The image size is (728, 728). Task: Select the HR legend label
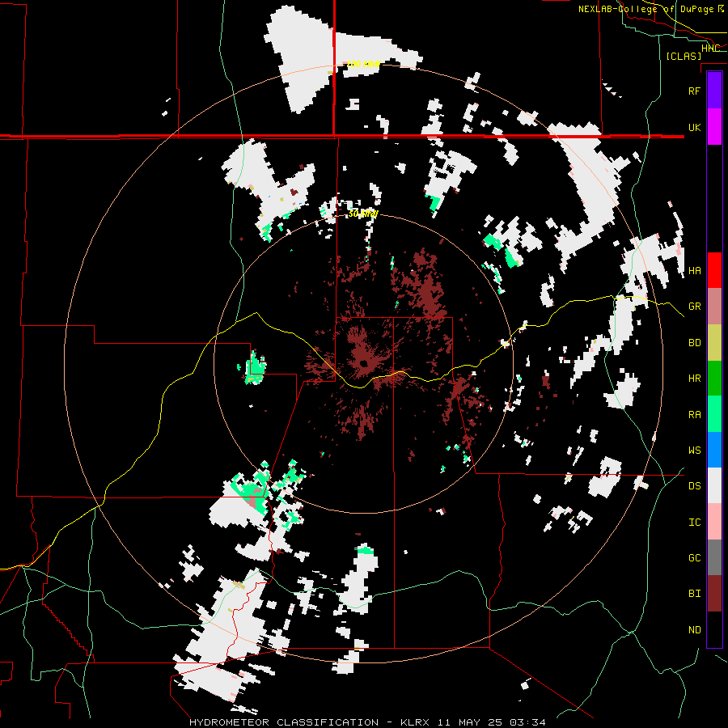pyautogui.click(x=694, y=379)
